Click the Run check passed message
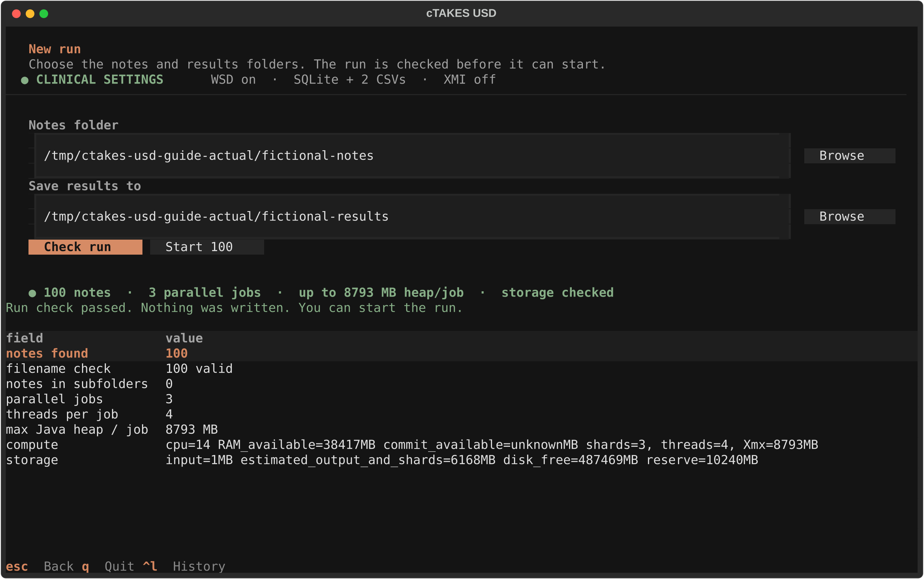 tap(234, 308)
